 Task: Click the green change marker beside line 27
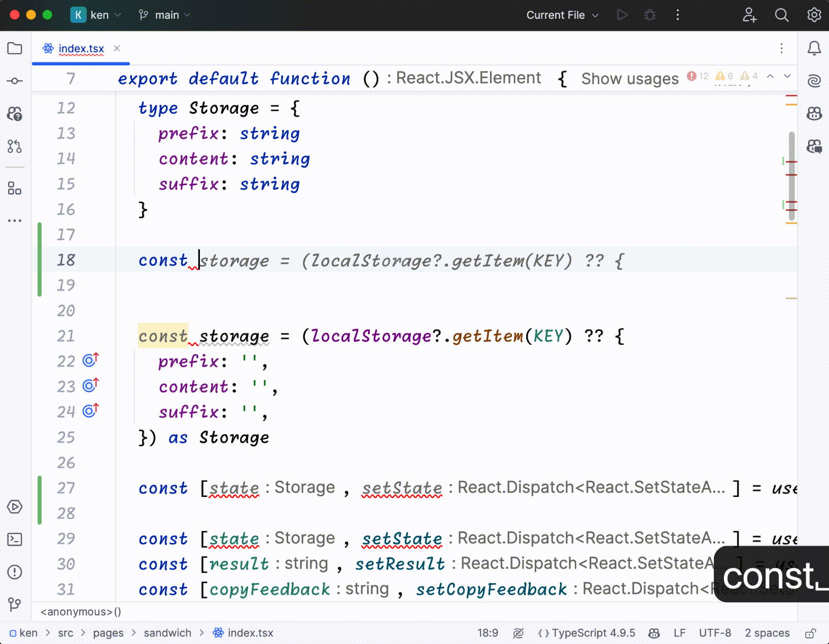[40, 500]
